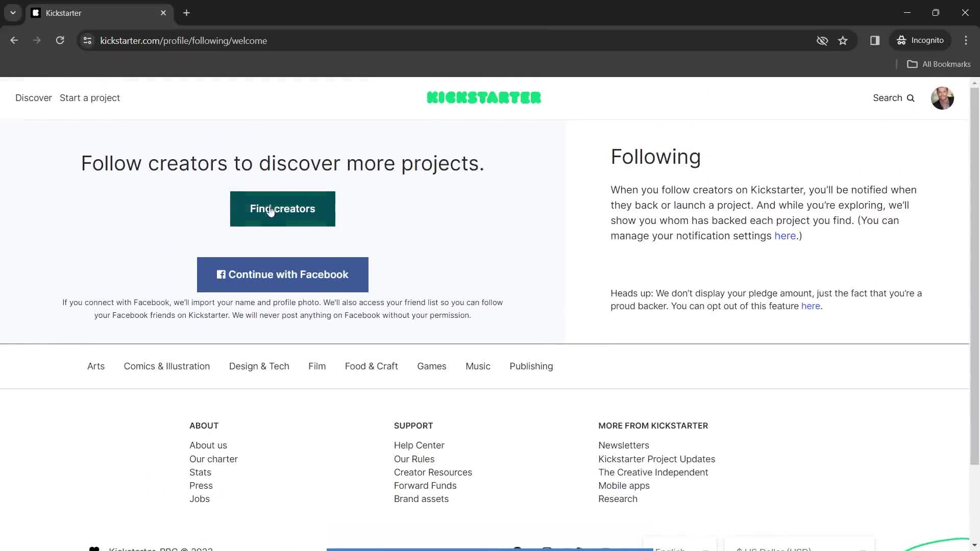Image resolution: width=980 pixels, height=551 pixels.
Task: Click the notification settings here link
Action: 785,236
